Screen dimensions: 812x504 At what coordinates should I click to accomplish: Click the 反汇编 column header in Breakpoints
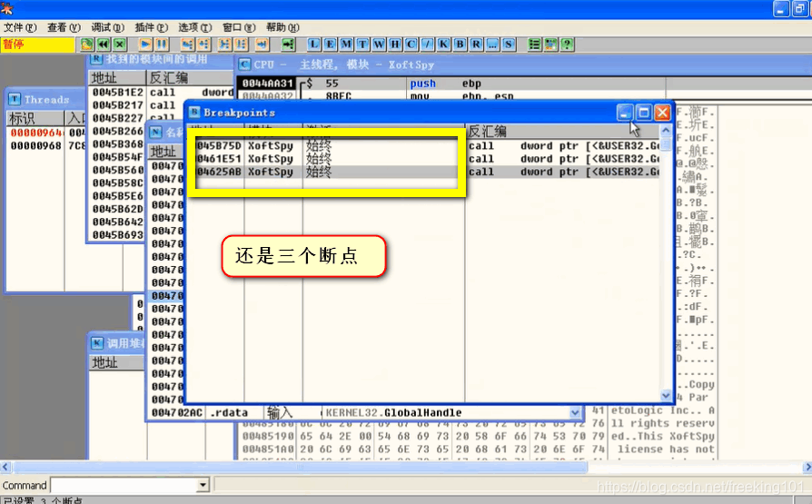coord(563,131)
